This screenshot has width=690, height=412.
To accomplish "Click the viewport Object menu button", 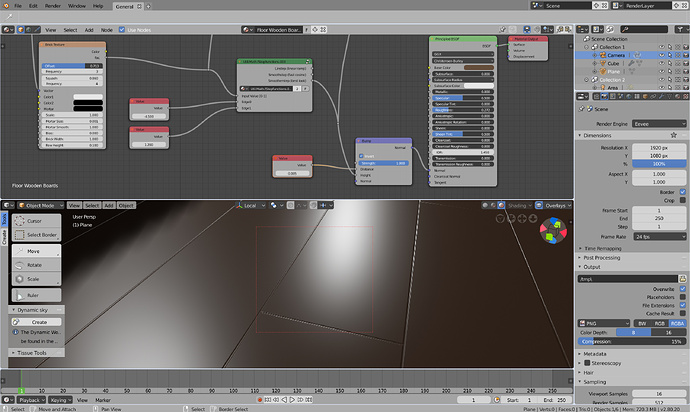I will (x=126, y=206).
